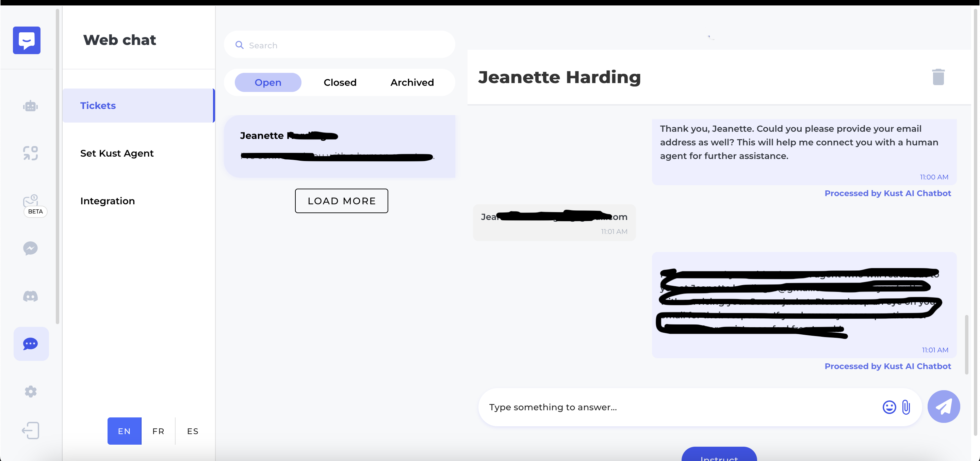Open the emoji picker in message bar
This screenshot has width=980, height=461.
tap(889, 407)
